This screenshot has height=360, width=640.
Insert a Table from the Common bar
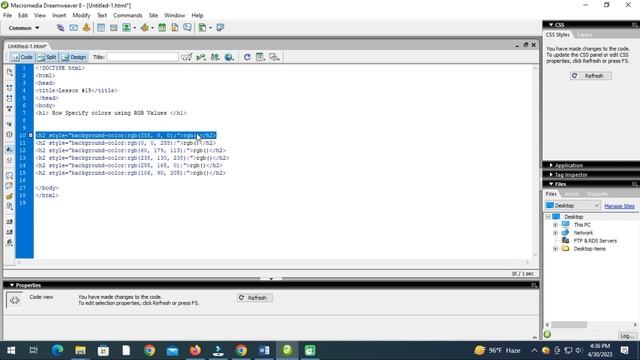coord(101,28)
